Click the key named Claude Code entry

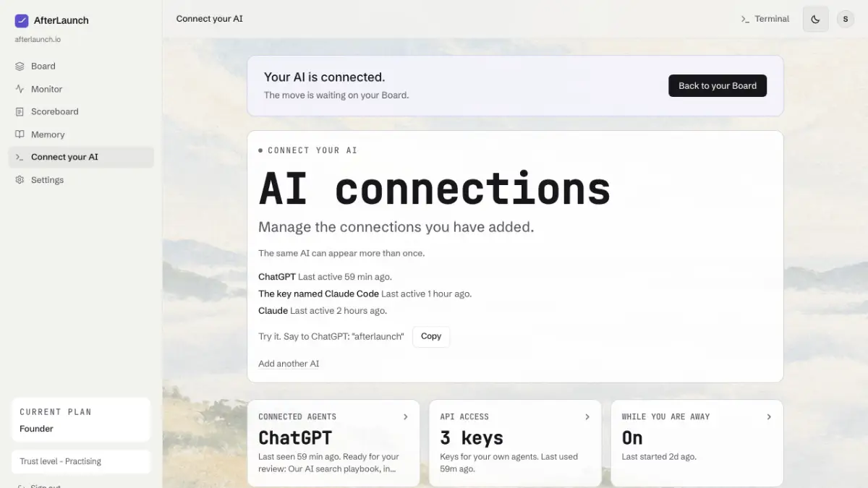365,294
